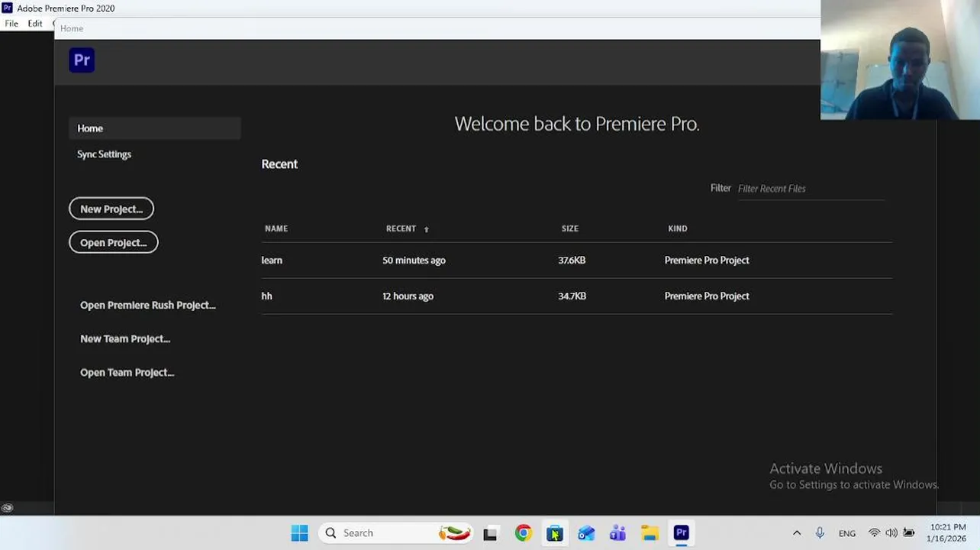Screen dimensions: 980x550
Task: Click the Premiere Pro logo in header
Action: (x=82, y=60)
